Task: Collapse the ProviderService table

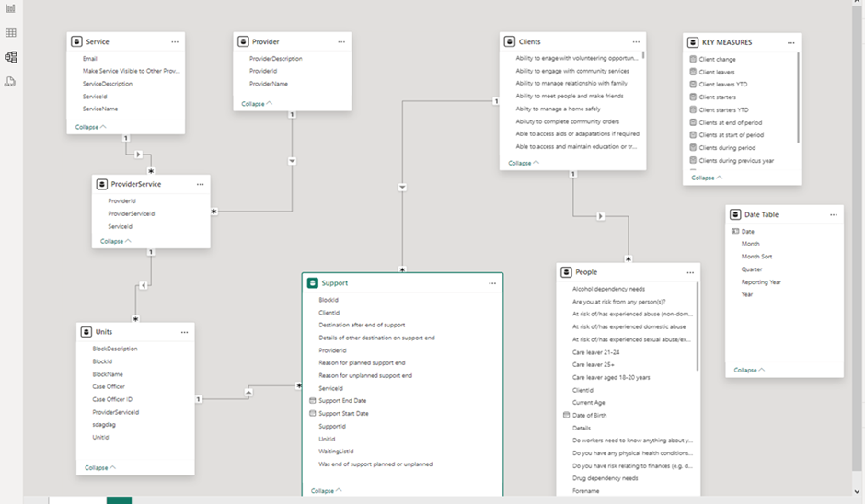Action: tap(115, 241)
